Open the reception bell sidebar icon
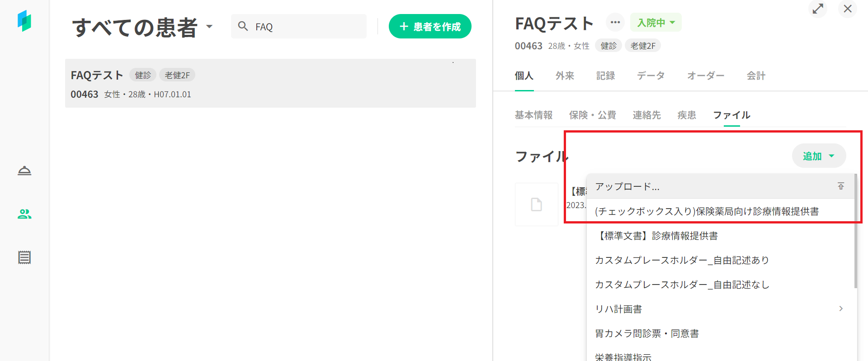 point(24,171)
